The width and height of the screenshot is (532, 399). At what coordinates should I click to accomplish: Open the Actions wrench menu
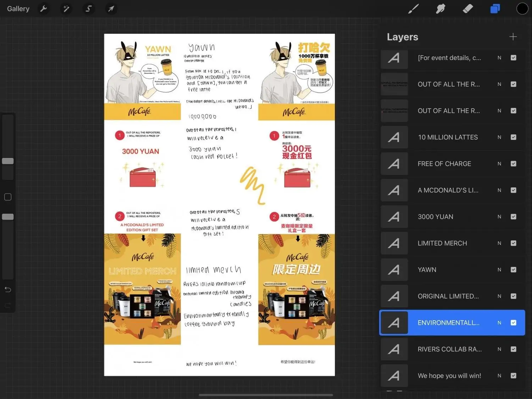[x=44, y=9]
